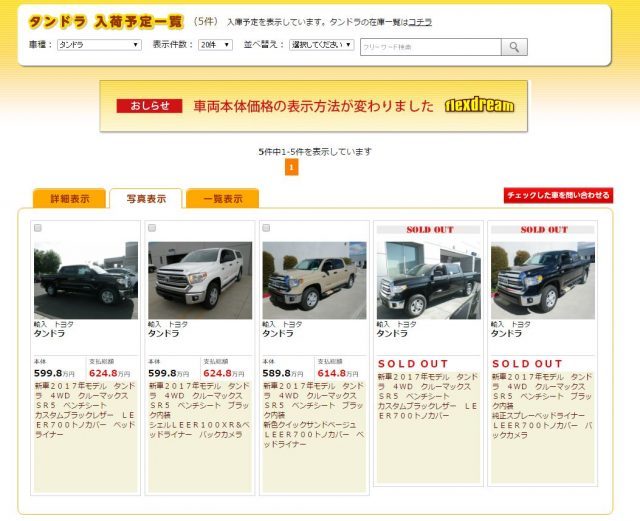
Task: Open the 並べ替え sort dropdown
Action: 322,45
